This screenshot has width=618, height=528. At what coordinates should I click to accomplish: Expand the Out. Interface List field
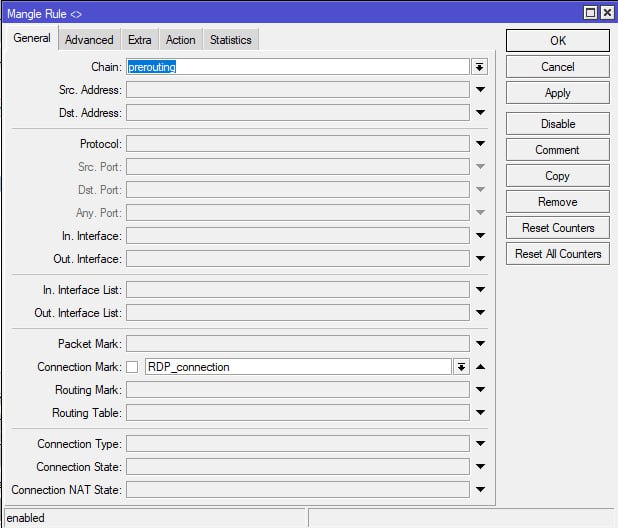[x=480, y=312]
